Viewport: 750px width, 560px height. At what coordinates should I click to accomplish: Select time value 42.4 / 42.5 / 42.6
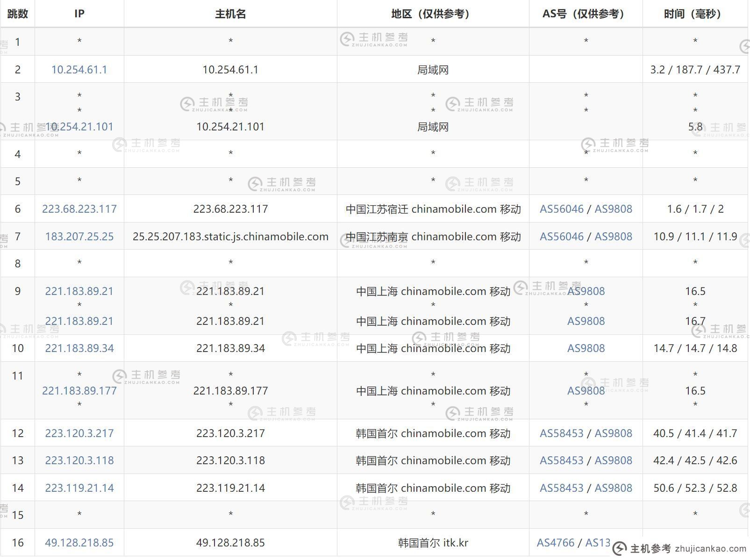695,460
